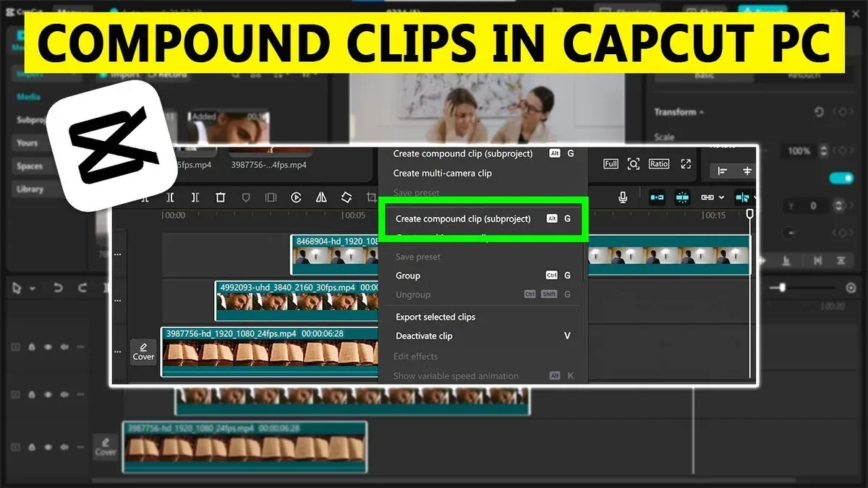Screen dimensions: 868x488
Task: Open Library in the blurred left sidebar
Action: click(30, 189)
